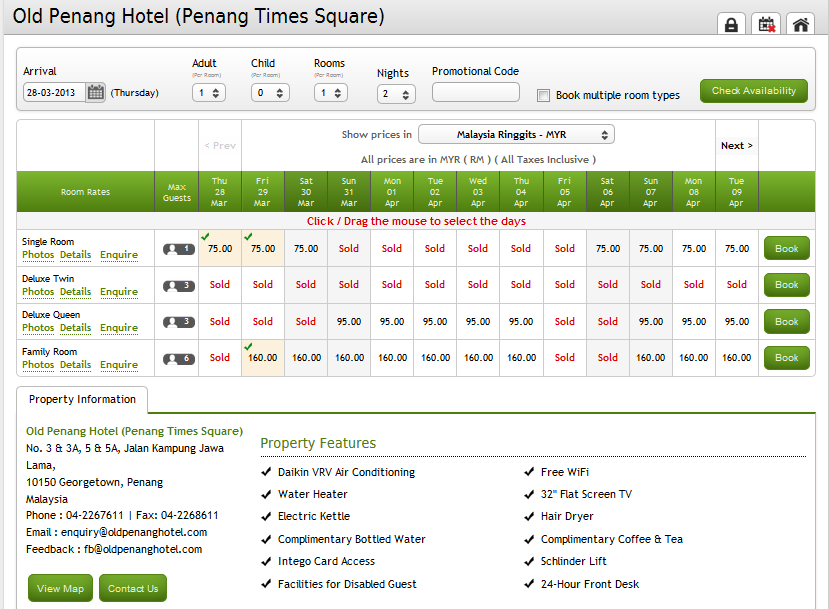Open Family Room Details link

click(75, 365)
